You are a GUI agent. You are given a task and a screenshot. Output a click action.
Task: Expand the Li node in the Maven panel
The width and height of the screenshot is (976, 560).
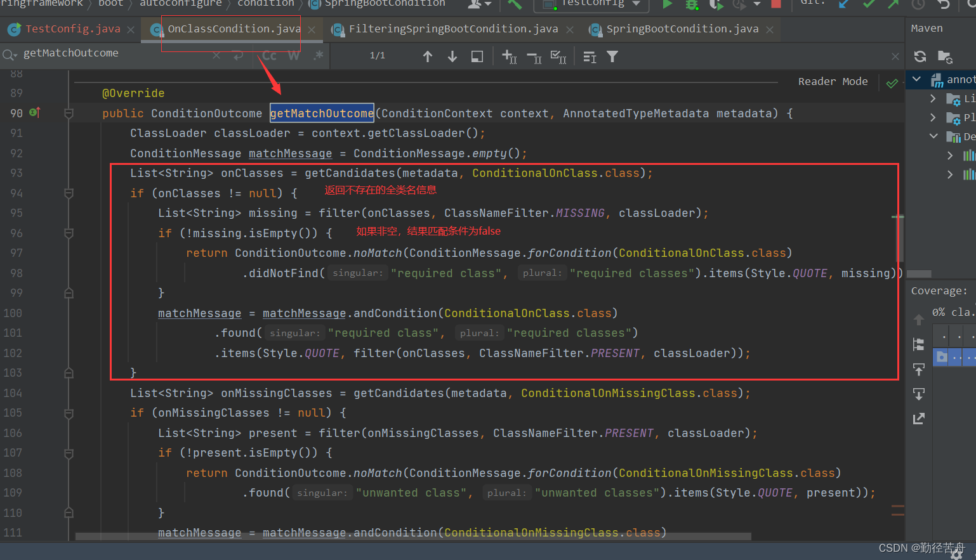[933, 98]
